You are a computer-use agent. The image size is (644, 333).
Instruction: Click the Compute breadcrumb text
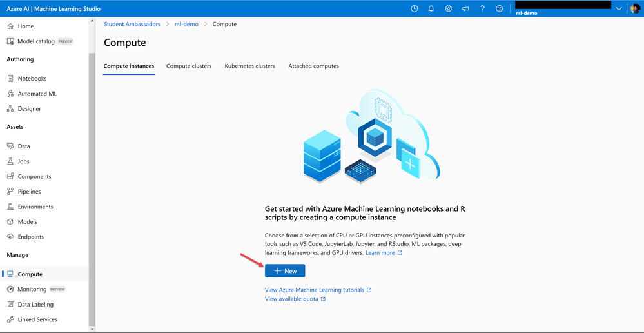pyautogui.click(x=225, y=25)
